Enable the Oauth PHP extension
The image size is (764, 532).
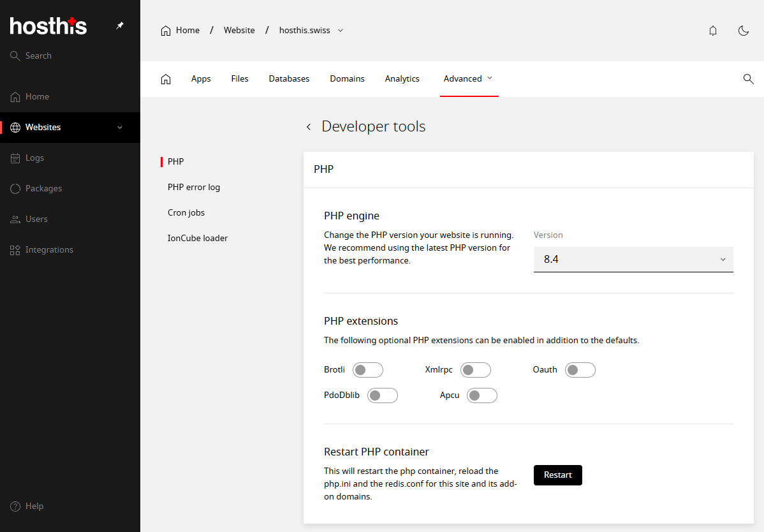580,369
